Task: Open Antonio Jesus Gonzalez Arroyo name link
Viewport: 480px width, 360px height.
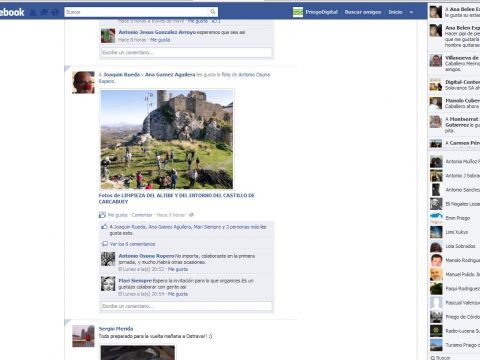Action: [x=157, y=32]
